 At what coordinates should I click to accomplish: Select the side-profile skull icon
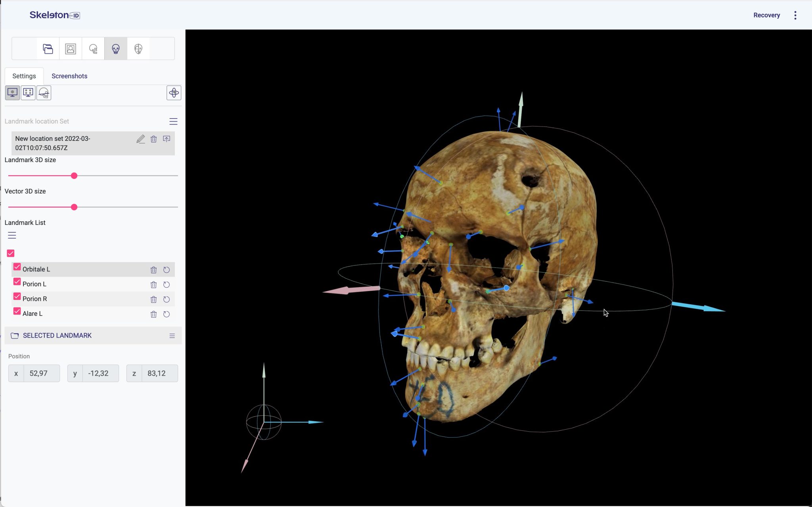coord(93,49)
